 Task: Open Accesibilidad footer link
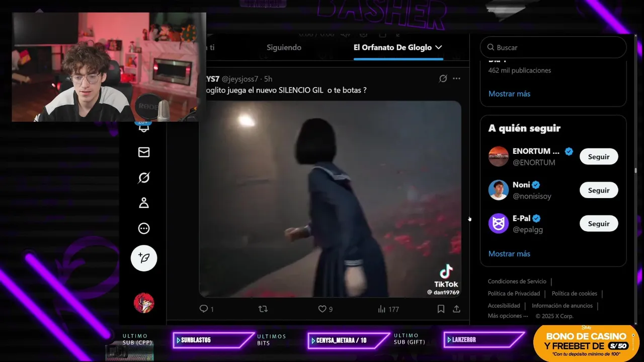click(504, 306)
